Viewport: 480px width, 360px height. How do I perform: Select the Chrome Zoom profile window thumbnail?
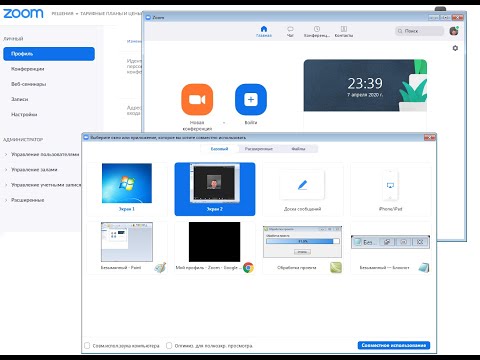(x=214, y=242)
